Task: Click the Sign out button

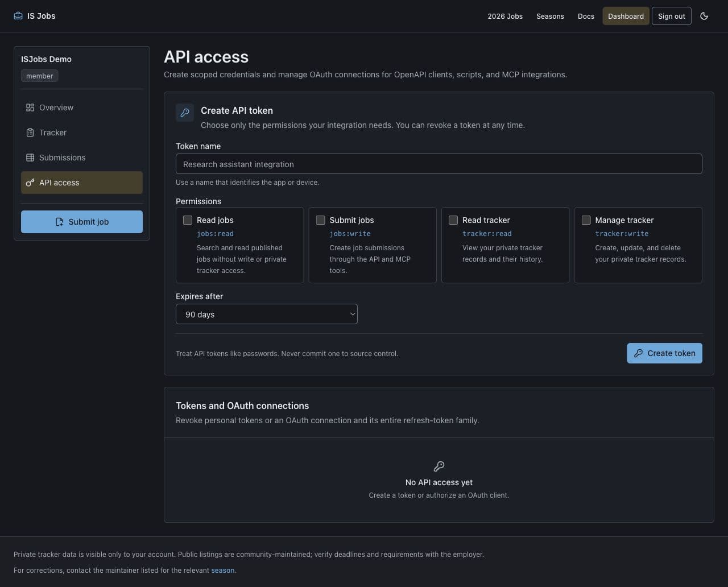Action: click(x=672, y=16)
